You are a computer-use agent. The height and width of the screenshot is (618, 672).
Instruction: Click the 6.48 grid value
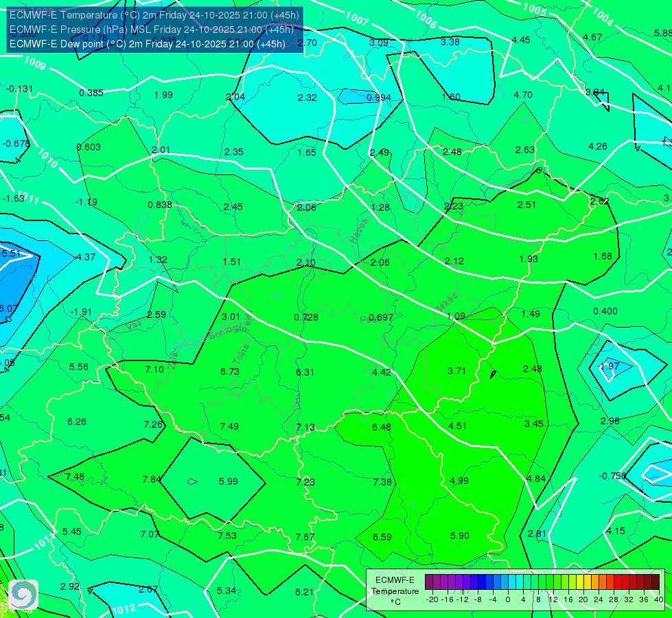(x=382, y=427)
